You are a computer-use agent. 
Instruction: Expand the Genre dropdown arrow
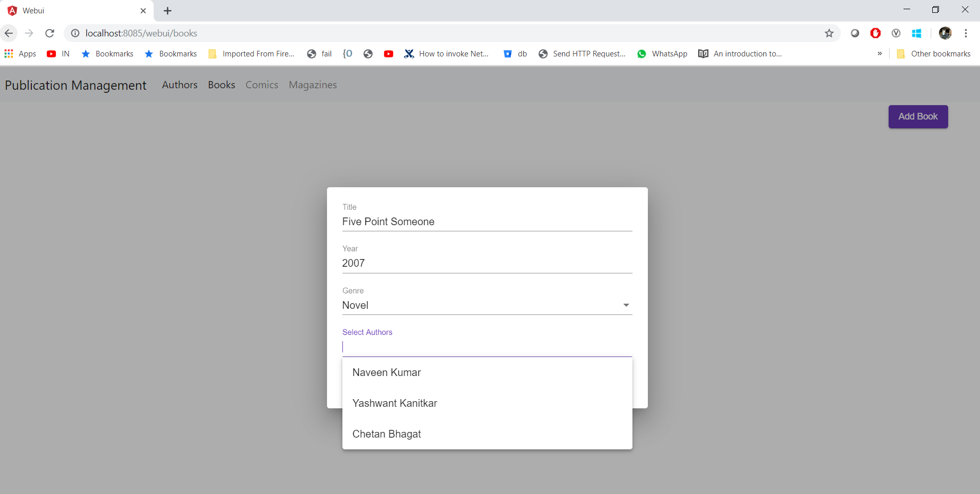click(626, 305)
